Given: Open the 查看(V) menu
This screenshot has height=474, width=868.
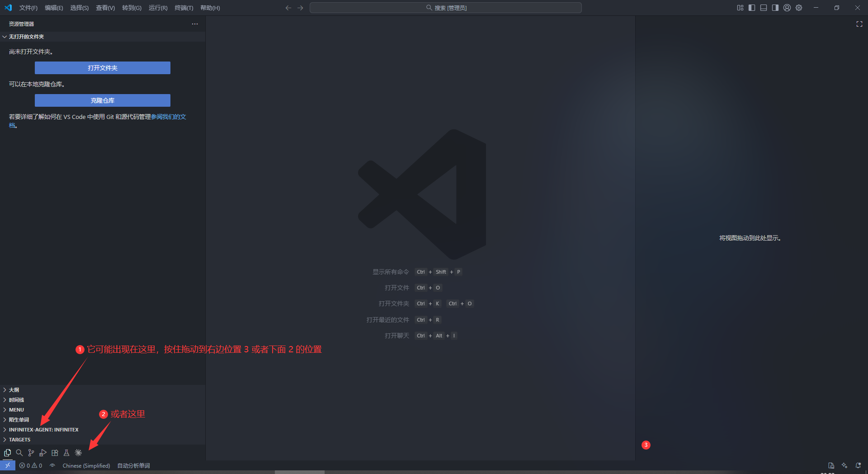Looking at the screenshot, I should [x=105, y=8].
